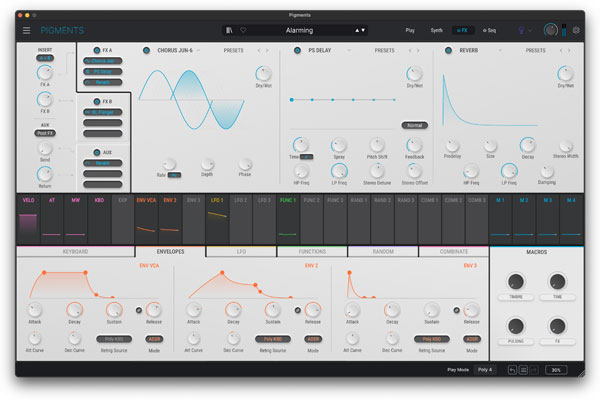600x400 pixels.
Task: Click the FX macro knob
Action: point(557,326)
